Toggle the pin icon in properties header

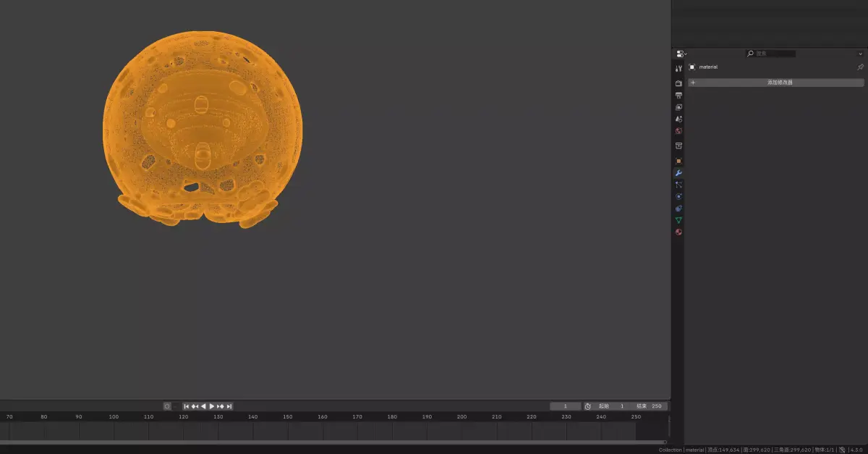tap(860, 67)
